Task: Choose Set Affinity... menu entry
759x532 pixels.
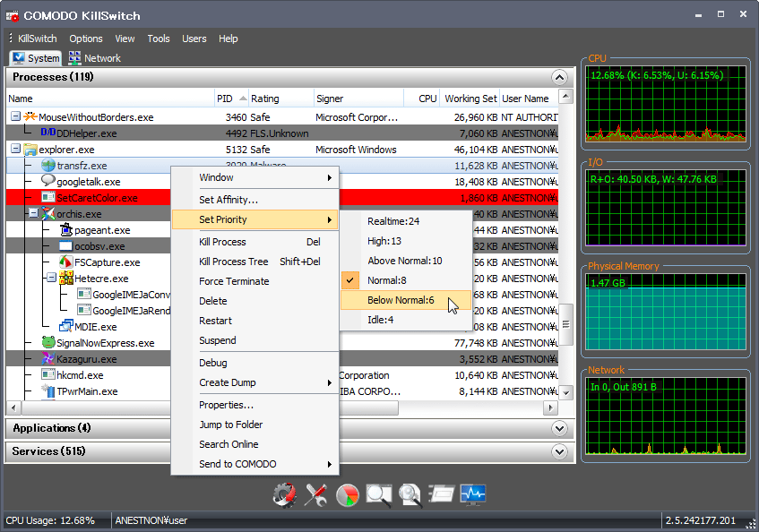Action: click(x=254, y=200)
